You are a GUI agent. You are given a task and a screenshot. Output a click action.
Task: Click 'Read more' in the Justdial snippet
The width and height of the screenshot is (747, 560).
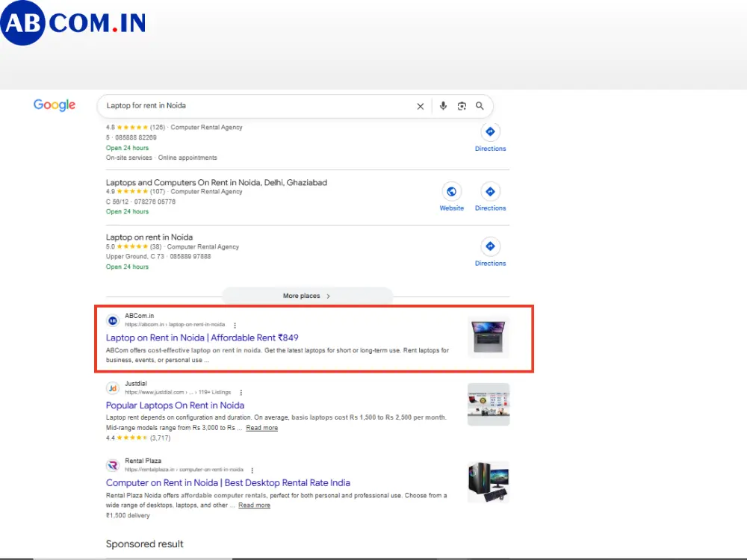click(x=261, y=428)
